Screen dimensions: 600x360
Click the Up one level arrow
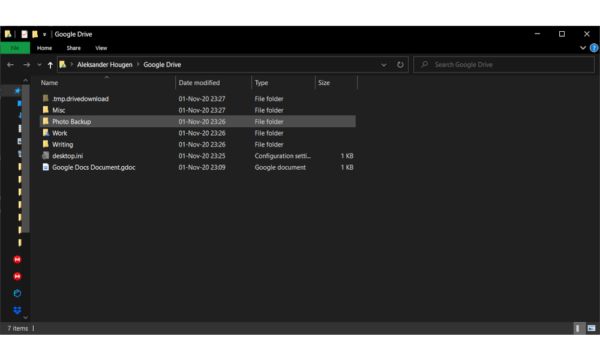click(50, 65)
